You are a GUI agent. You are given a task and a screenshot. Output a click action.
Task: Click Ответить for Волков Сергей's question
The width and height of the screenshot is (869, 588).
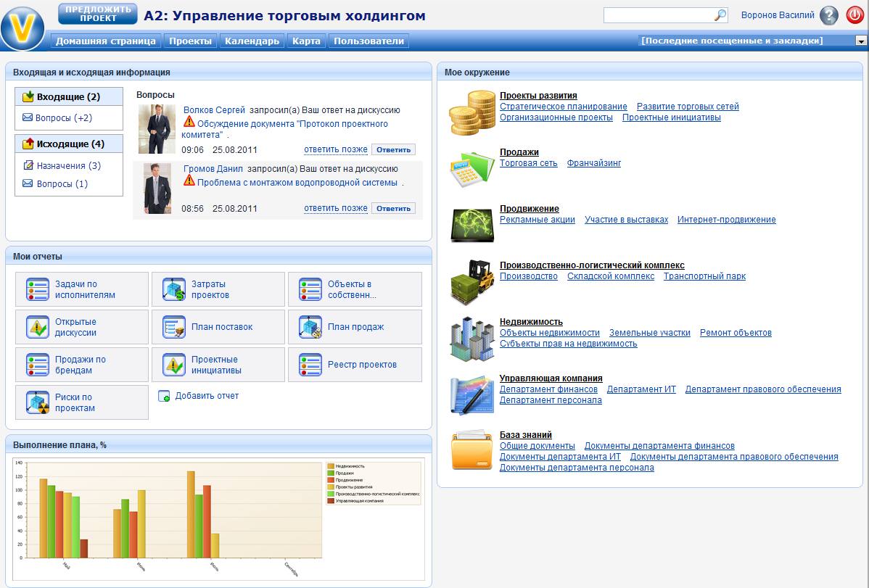[x=393, y=149]
